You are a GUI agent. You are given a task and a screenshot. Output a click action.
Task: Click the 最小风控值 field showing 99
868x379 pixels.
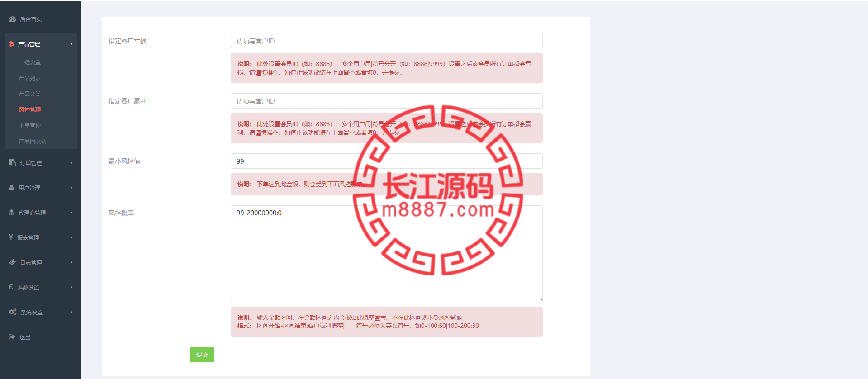(387, 161)
